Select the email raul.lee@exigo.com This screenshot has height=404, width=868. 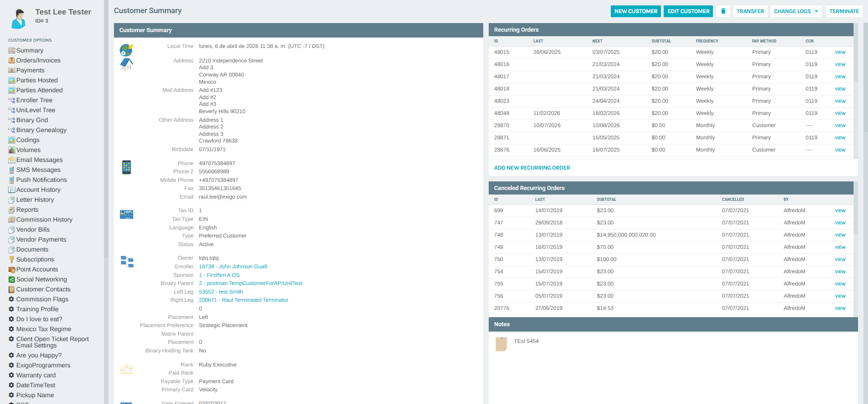(x=223, y=197)
